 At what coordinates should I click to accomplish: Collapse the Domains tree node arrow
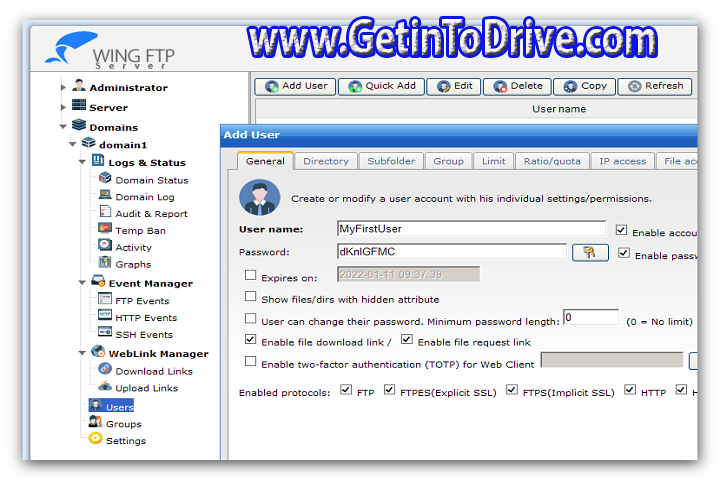click(63, 127)
